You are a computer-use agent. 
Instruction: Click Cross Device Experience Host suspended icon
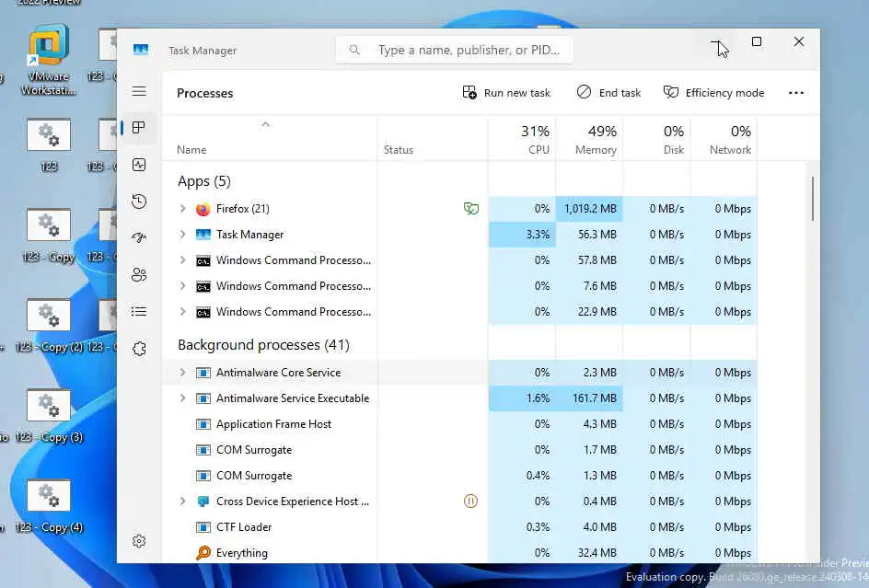coord(470,501)
